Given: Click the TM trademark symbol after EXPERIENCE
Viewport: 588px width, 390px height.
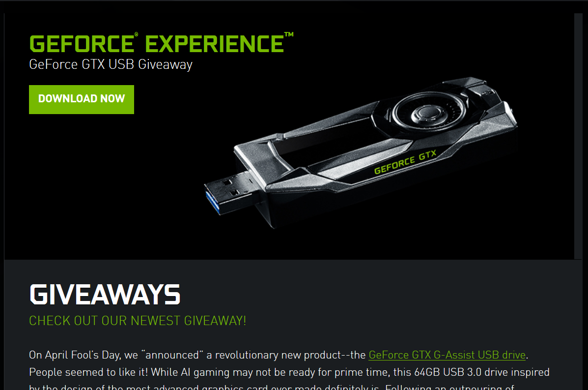Looking at the screenshot, I should (x=289, y=34).
